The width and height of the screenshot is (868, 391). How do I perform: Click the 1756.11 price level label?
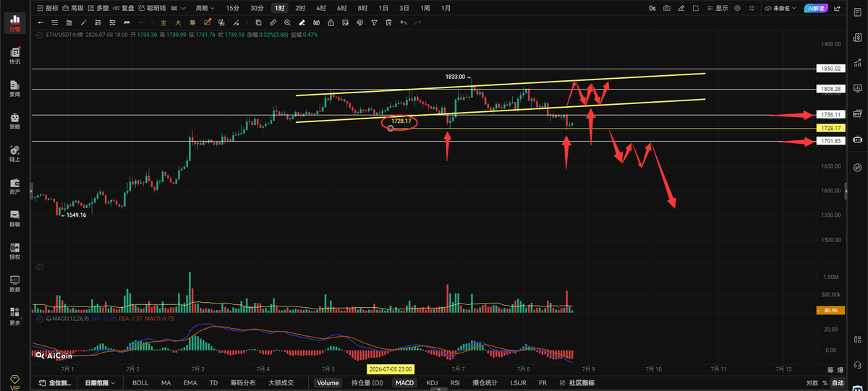(830, 114)
